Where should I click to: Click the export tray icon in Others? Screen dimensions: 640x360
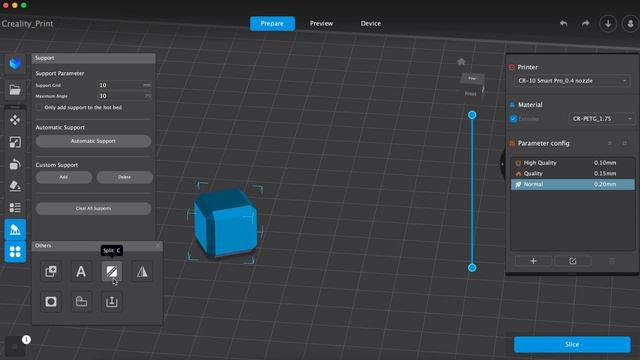point(111,302)
